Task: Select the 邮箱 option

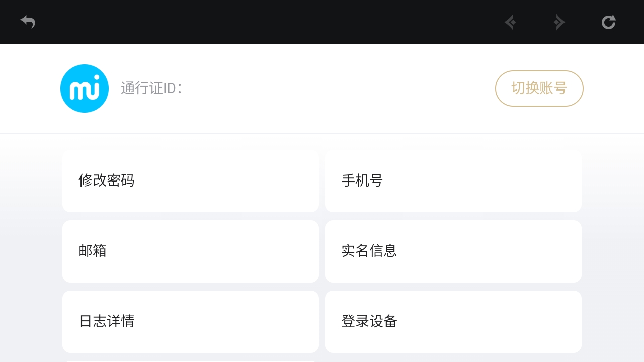Action: pyautogui.click(x=190, y=251)
